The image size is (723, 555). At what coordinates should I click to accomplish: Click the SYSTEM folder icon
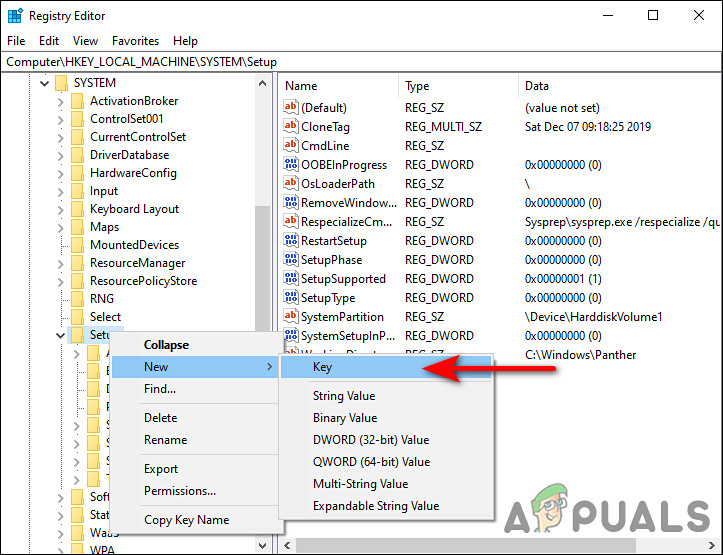click(61, 83)
